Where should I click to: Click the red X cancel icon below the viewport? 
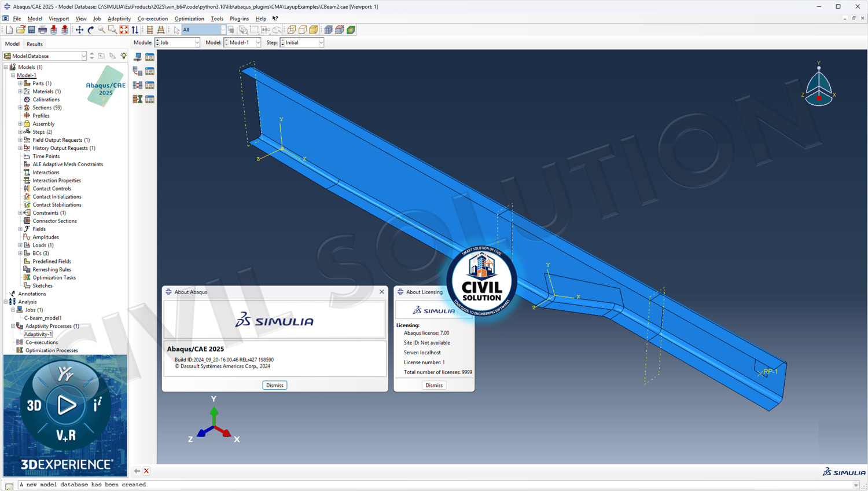[x=146, y=471]
